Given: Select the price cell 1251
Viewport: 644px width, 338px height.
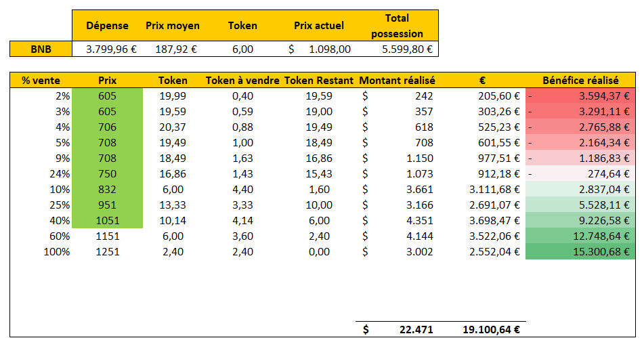Looking at the screenshot, I should tap(107, 251).
